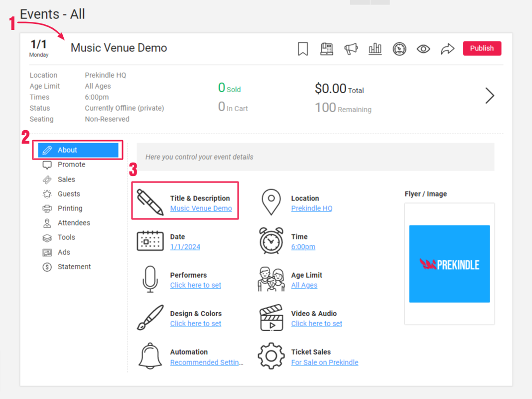Click the pencil icon beside About

pos(47,150)
